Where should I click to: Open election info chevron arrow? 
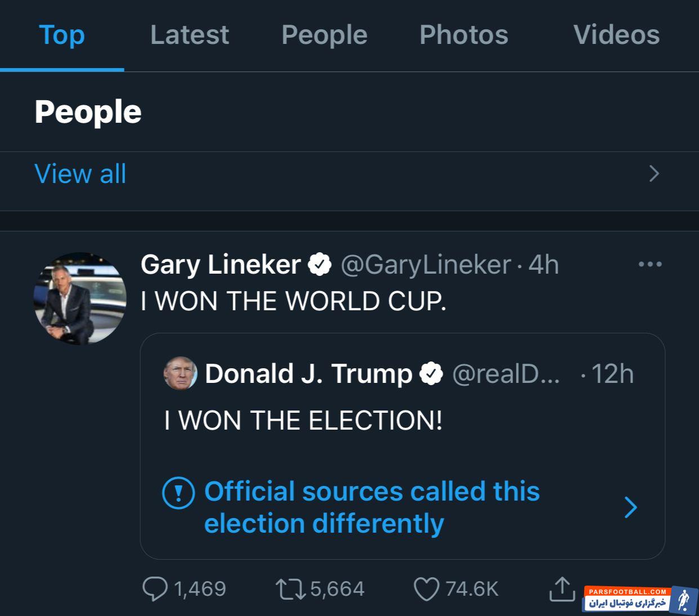tap(631, 507)
